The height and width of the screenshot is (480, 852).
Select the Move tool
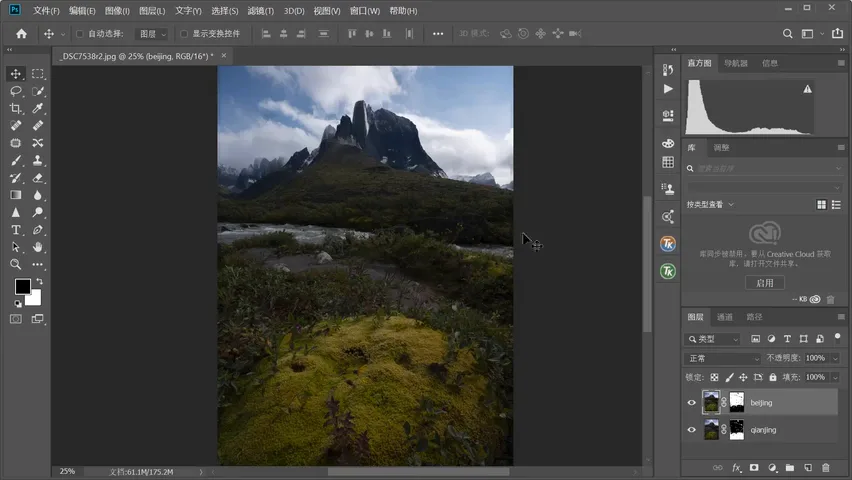(x=16, y=73)
